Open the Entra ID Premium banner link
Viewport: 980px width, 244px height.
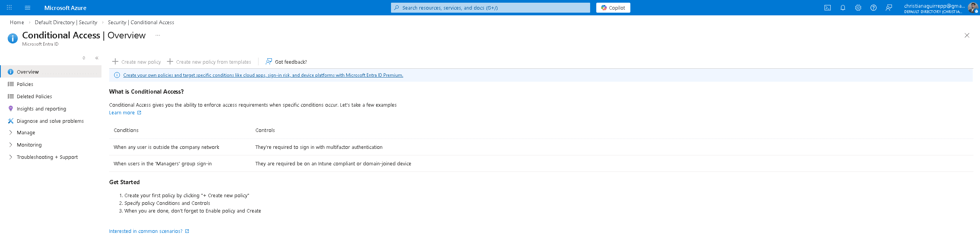[263, 75]
